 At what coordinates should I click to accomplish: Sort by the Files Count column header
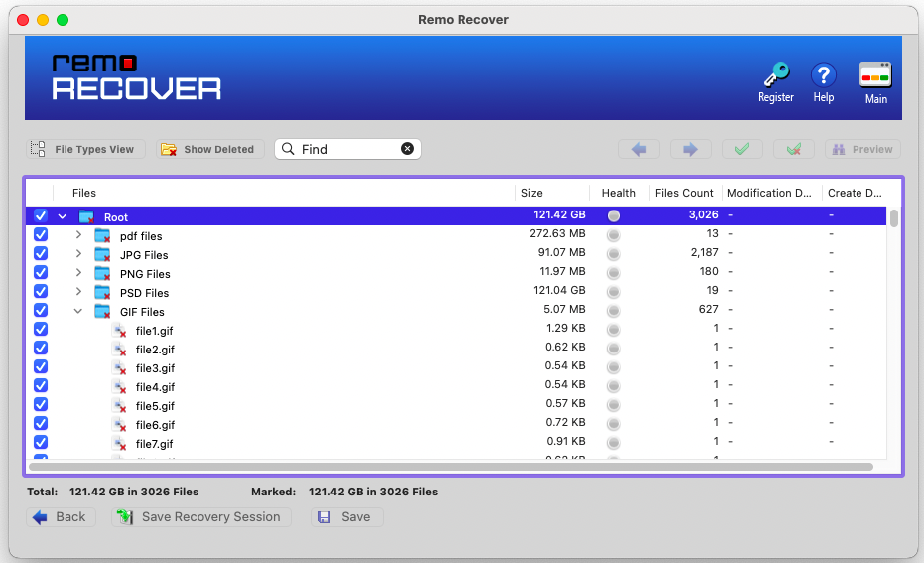[x=684, y=193]
